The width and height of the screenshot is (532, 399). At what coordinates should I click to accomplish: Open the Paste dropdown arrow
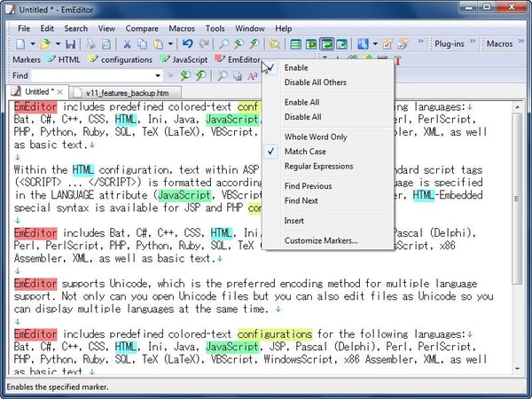point(170,44)
